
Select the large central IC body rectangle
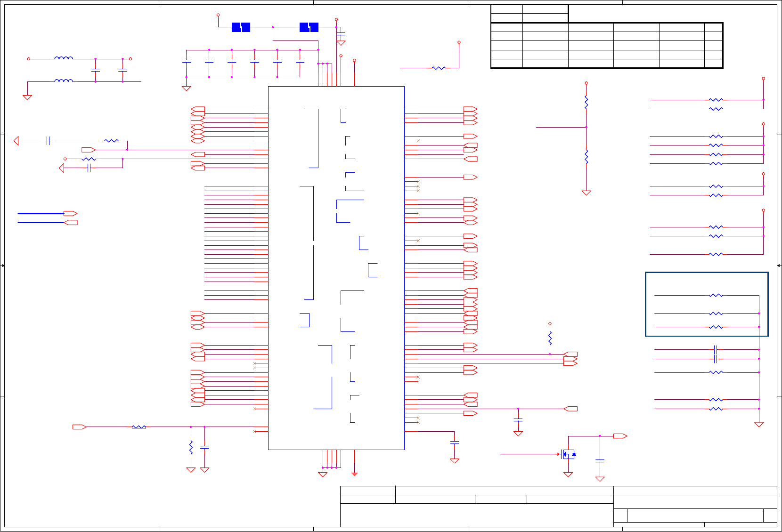point(336,268)
